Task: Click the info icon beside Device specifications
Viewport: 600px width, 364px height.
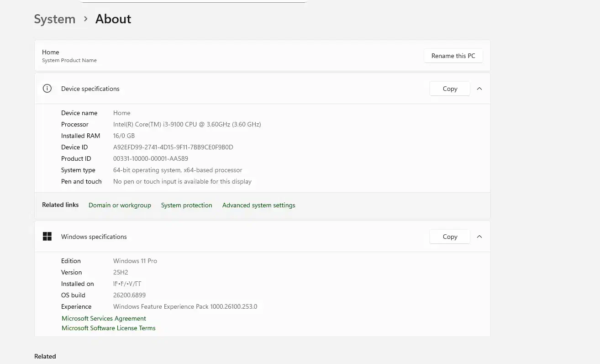Action: tap(47, 89)
